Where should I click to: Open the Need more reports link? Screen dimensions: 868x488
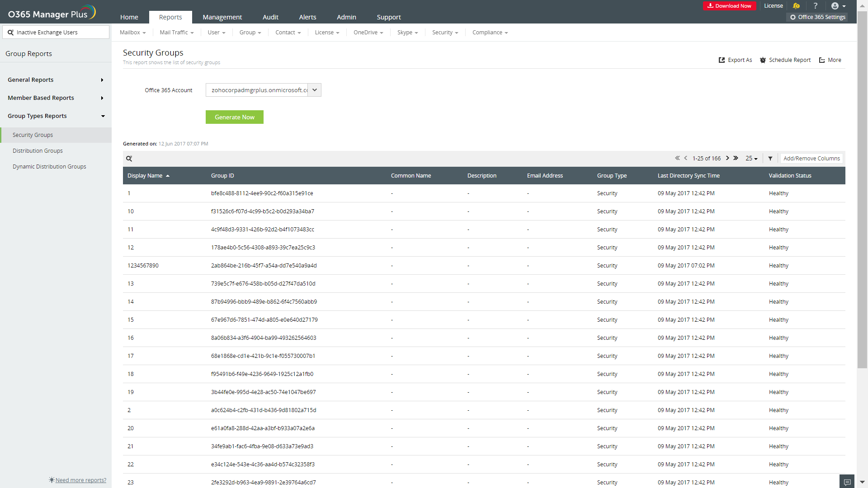[80, 480]
